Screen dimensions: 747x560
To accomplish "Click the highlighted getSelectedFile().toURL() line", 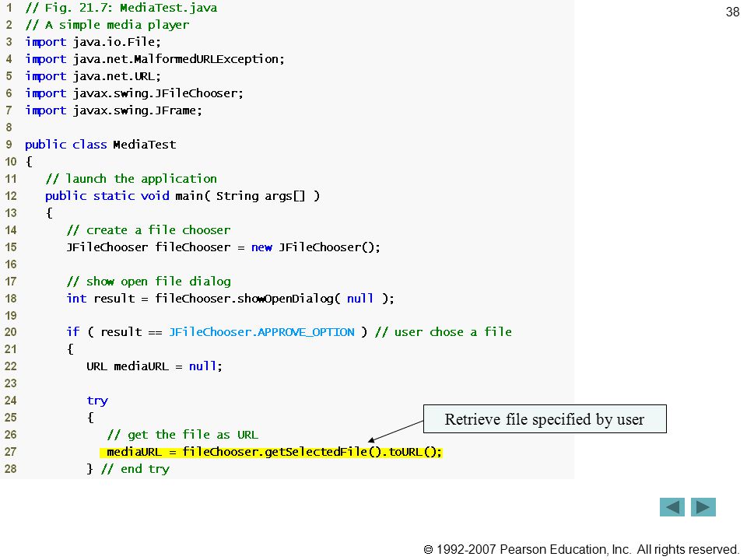I will pos(271,452).
